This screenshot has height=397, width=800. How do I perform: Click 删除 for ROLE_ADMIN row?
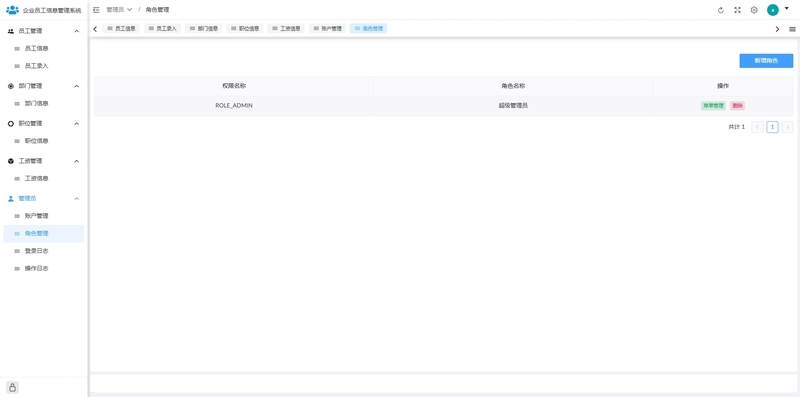click(737, 106)
